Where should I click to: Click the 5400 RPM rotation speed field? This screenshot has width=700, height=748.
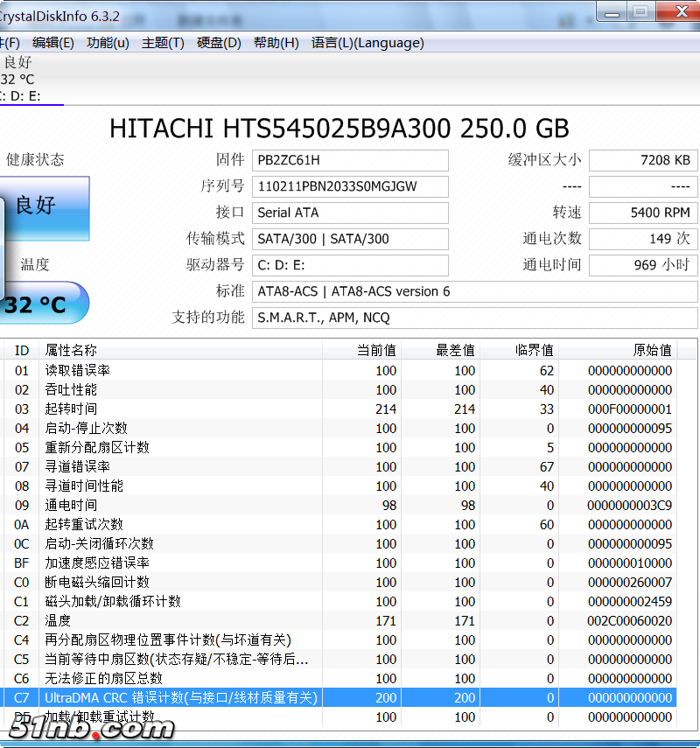click(x=643, y=213)
